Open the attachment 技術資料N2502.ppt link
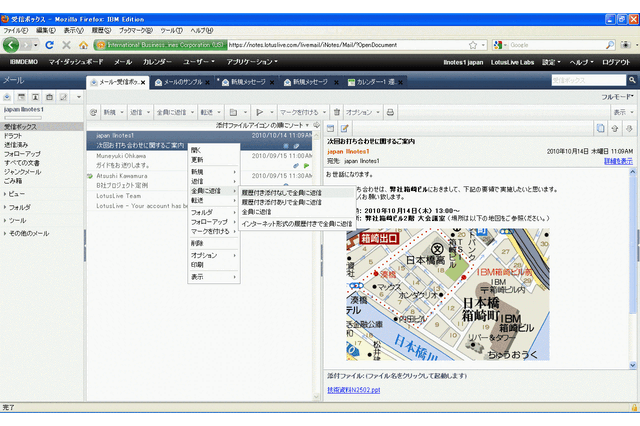This screenshot has height=426, width=640. (353, 390)
